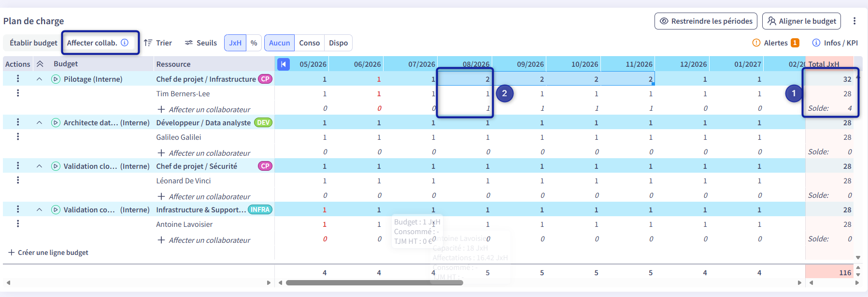Open actions menu for the Pilotage budget row
868x297 pixels.
18,78
